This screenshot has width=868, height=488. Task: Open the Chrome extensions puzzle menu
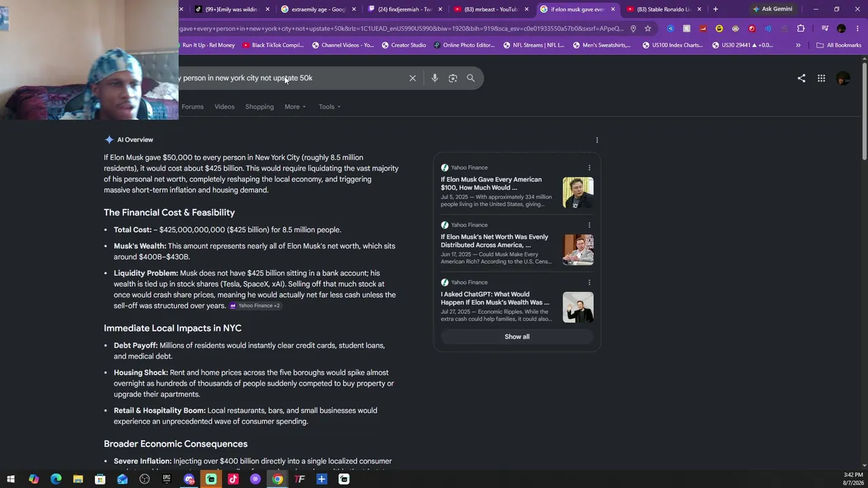click(801, 28)
